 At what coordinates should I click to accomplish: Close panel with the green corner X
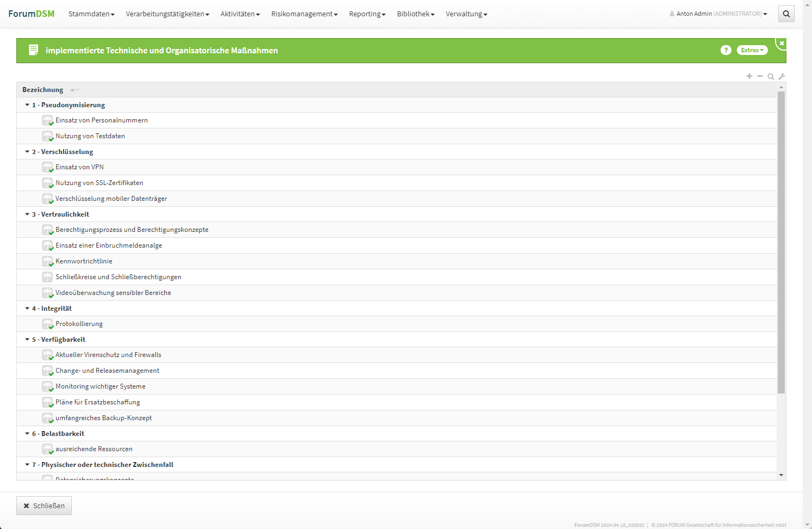tap(782, 43)
